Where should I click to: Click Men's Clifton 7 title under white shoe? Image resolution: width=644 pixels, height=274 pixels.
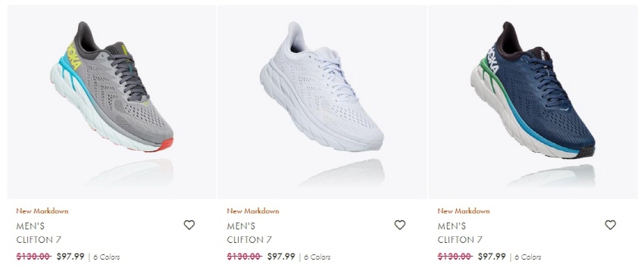pyautogui.click(x=249, y=232)
